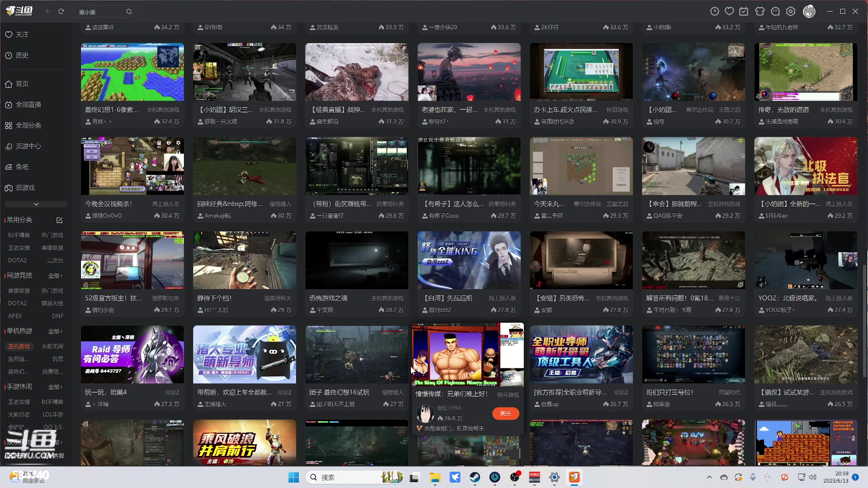The height and width of the screenshot is (488, 868).
Task: Click the page vertical scrollbar
Action: tap(865, 321)
